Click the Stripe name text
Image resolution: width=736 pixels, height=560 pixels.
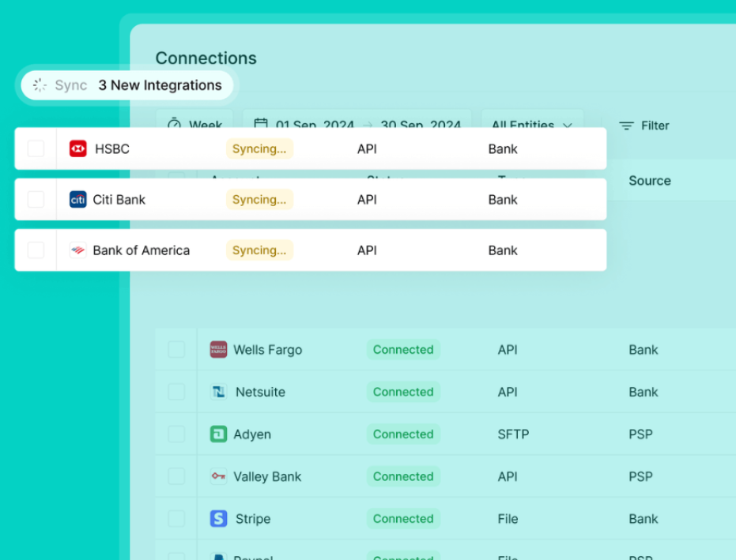click(253, 519)
